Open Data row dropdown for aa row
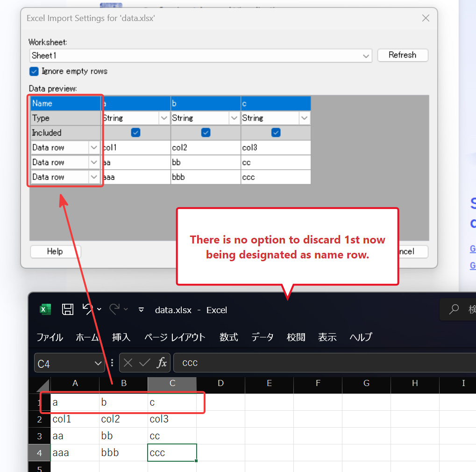 point(94,162)
